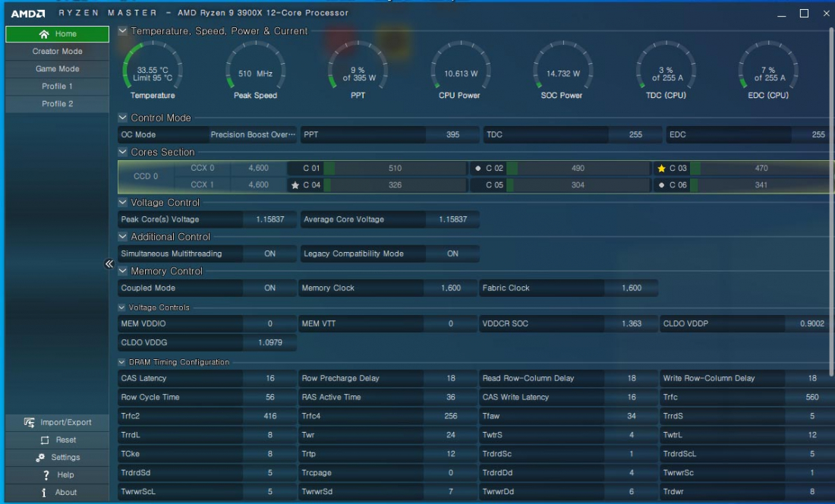Click the Reset icon in sidebar

(46, 440)
